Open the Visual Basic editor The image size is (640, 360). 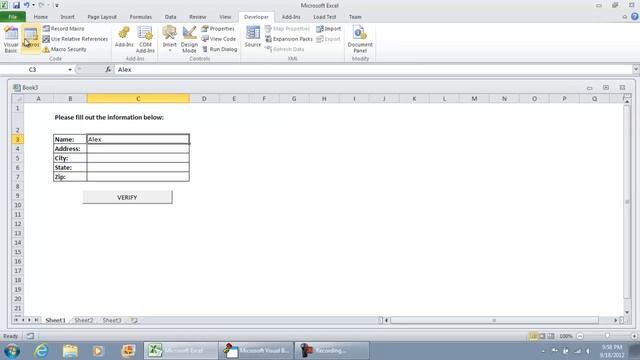coord(11,39)
